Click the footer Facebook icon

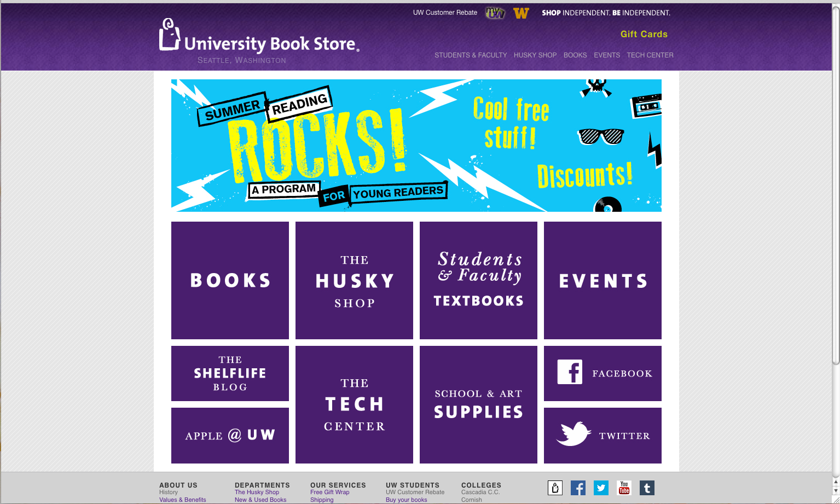click(578, 488)
